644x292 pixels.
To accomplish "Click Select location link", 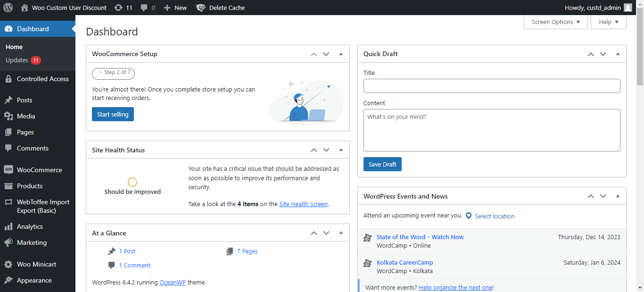I will click(495, 216).
